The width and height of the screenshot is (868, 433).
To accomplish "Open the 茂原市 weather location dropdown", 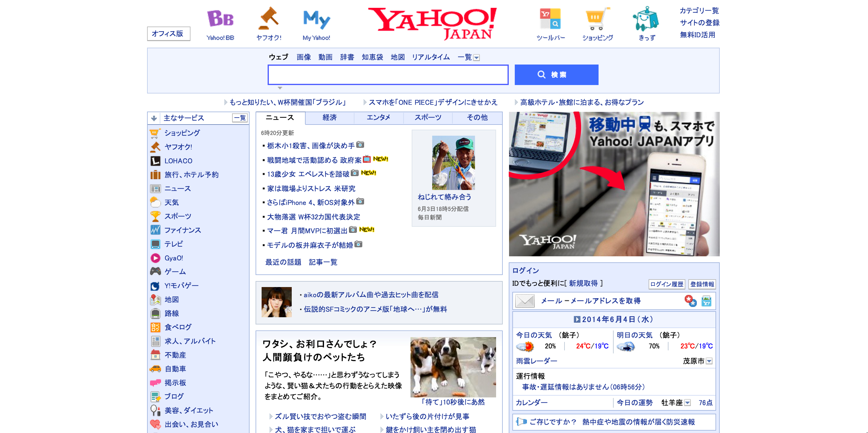I will [x=709, y=361].
